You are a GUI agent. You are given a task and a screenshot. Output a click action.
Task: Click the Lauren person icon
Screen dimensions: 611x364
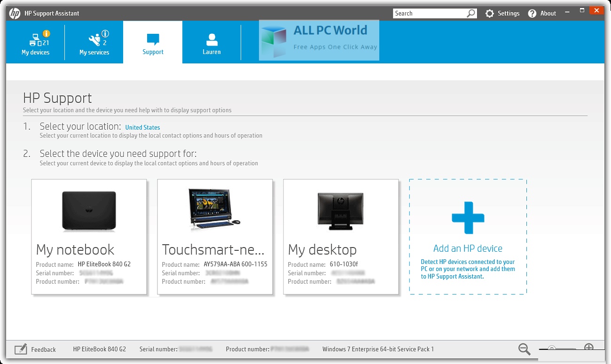(211, 39)
